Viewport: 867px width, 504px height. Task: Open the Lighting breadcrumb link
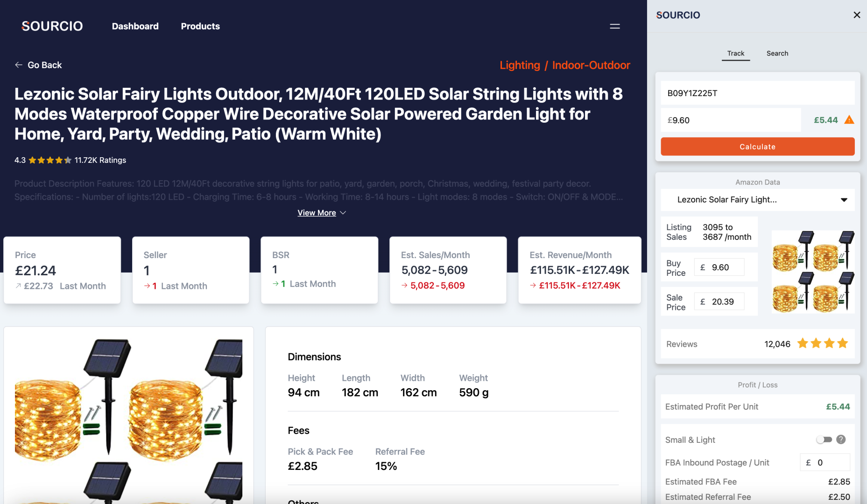(x=520, y=65)
